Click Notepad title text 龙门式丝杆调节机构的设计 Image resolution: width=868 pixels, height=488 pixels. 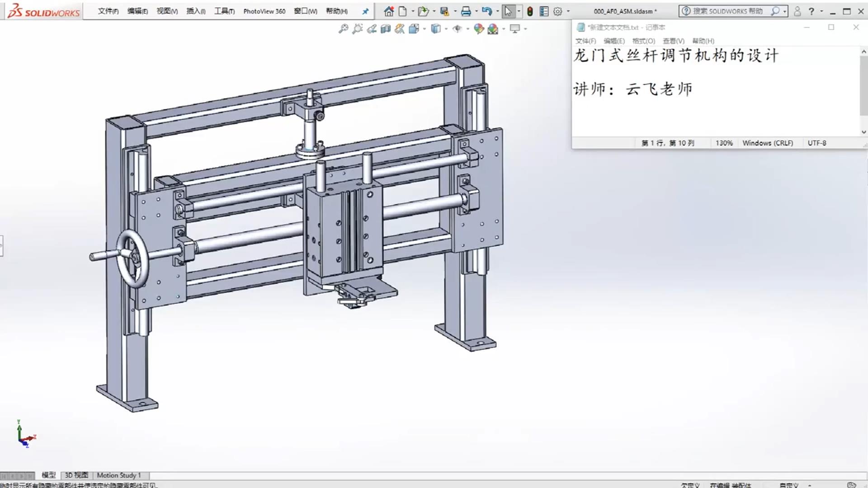click(676, 56)
